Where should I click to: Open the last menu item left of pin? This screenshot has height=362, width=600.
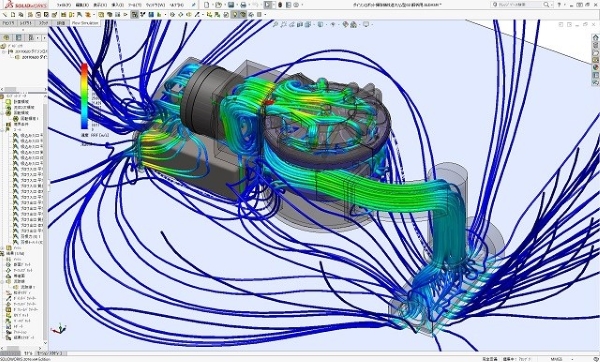point(176,5)
